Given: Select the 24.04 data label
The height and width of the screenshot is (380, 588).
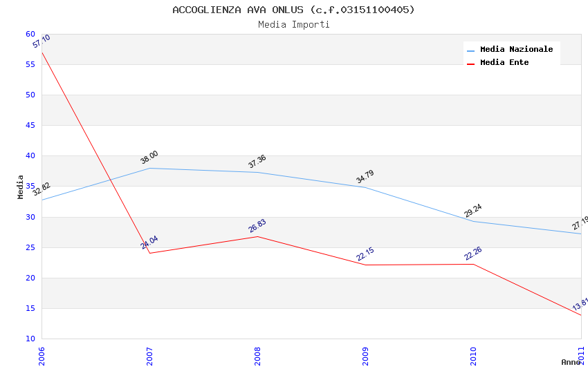Looking at the screenshot, I should coord(149,243).
